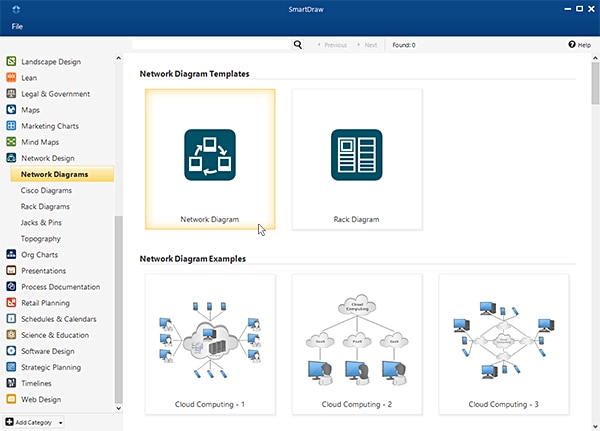Image resolution: width=600 pixels, height=431 pixels.
Task: Click the Maps globe icon
Action: [x=11, y=109]
